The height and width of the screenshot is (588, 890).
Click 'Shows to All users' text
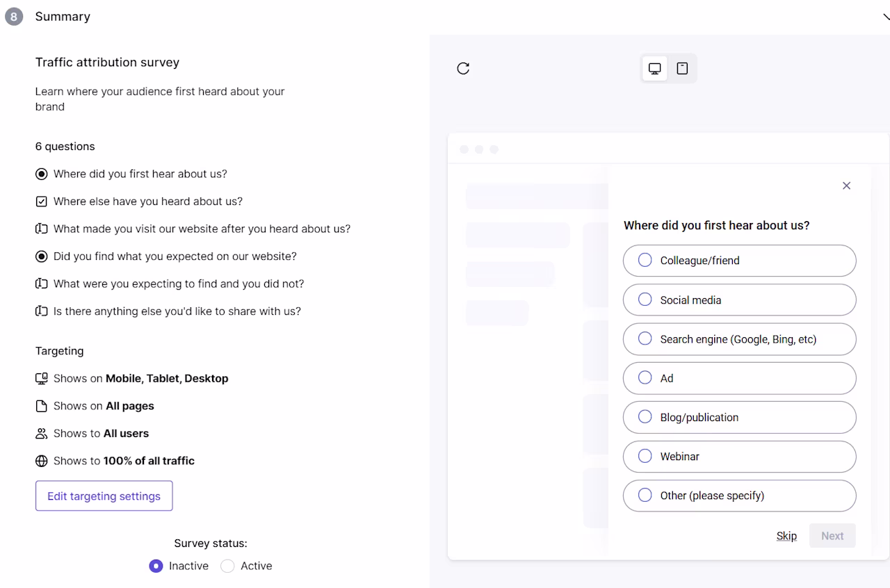pyautogui.click(x=101, y=434)
